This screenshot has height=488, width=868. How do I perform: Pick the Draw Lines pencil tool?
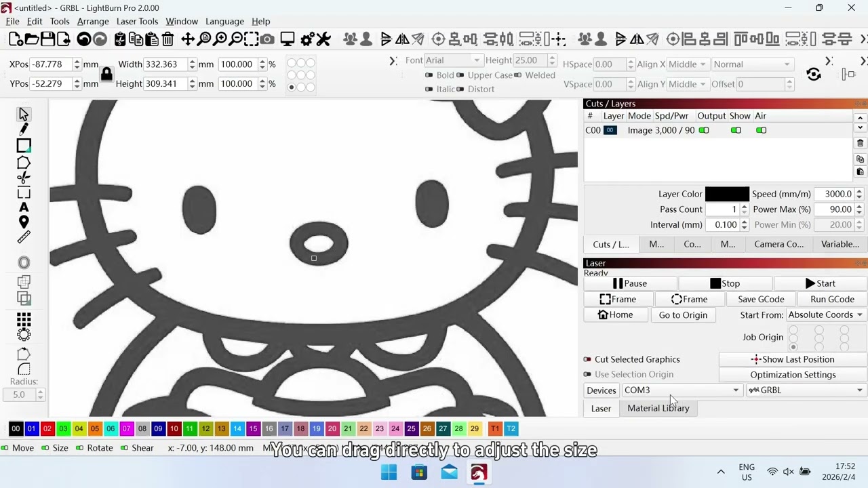point(24,129)
